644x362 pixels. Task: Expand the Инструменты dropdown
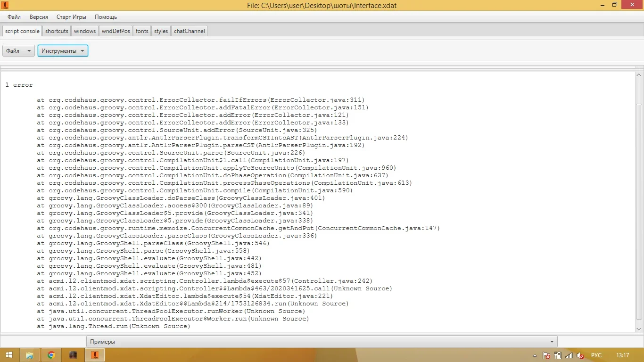pyautogui.click(x=63, y=51)
